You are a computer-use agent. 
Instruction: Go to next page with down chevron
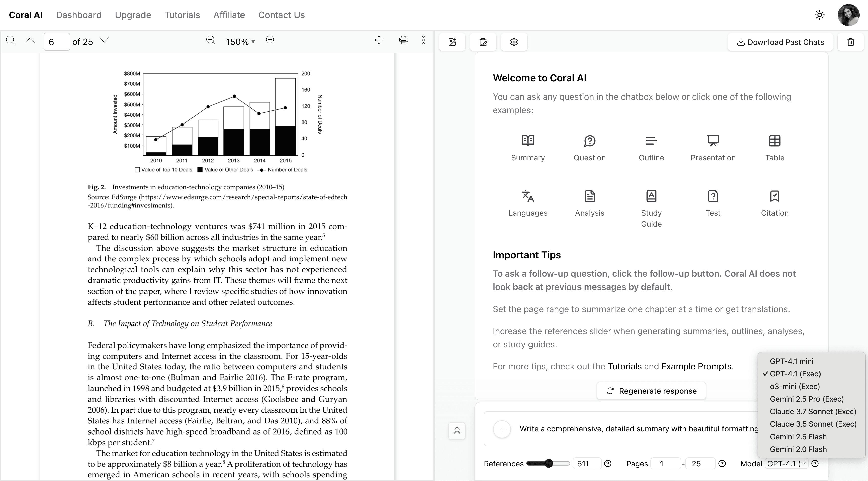(x=105, y=41)
